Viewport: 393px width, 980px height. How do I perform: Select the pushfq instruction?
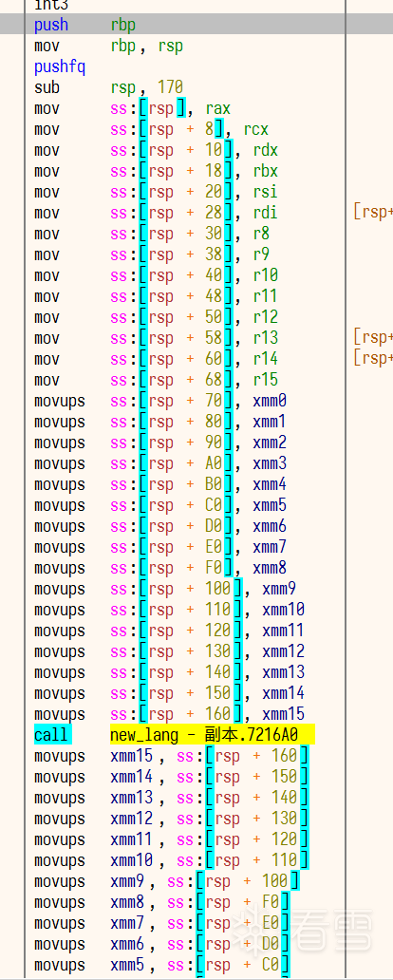tap(60, 66)
